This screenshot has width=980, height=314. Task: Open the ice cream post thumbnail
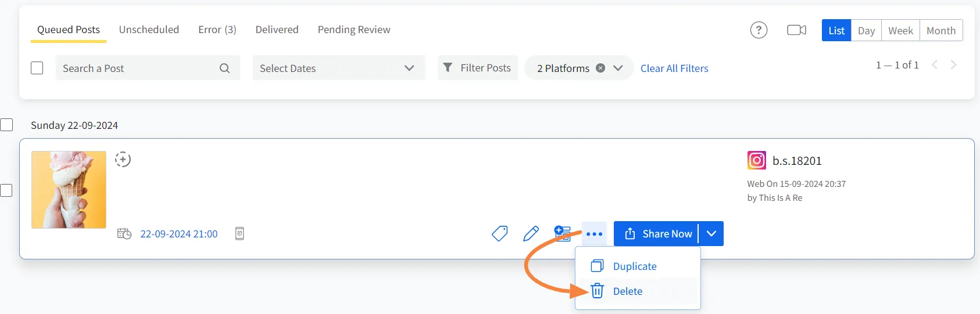coord(69,190)
